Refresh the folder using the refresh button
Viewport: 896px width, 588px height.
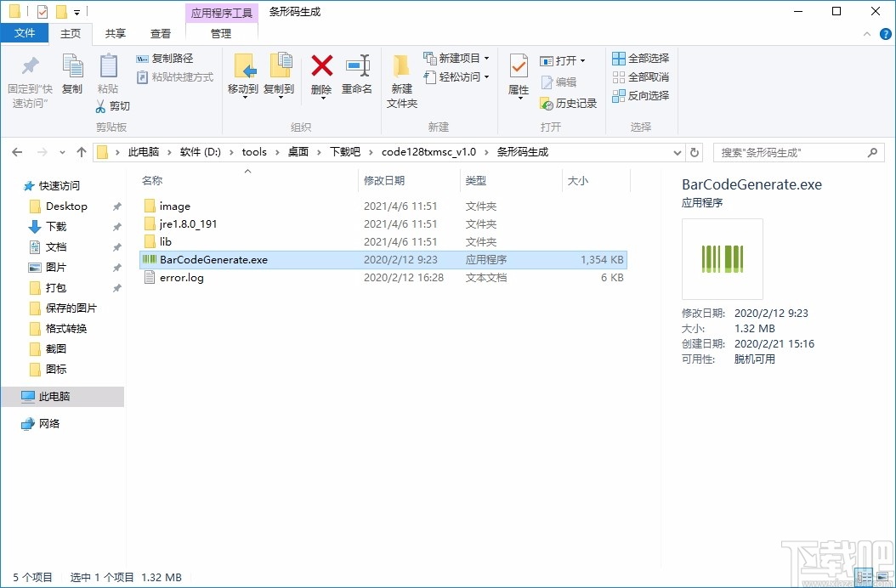(x=695, y=151)
